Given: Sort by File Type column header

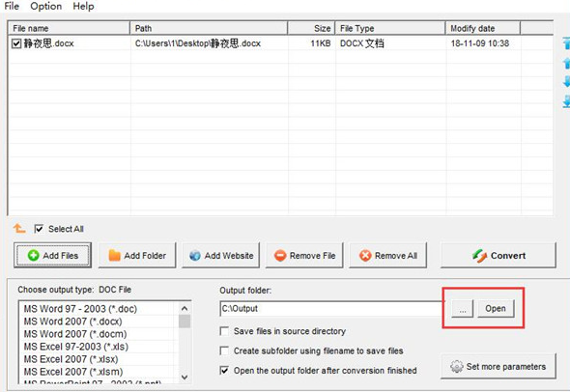Looking at the screenshot, I should (x=390, y=28).
